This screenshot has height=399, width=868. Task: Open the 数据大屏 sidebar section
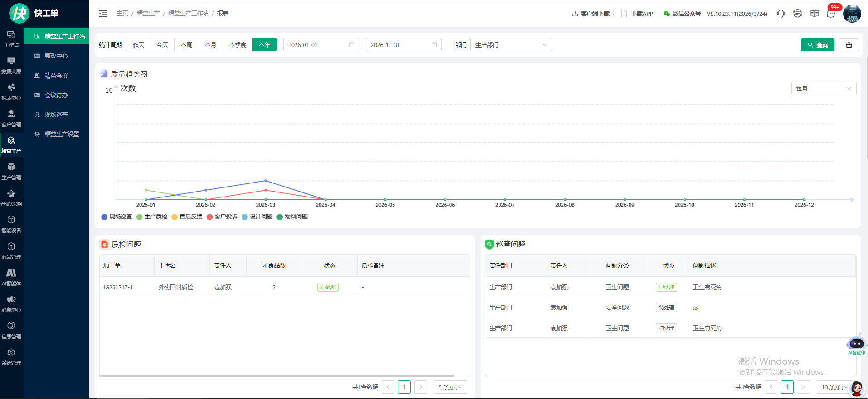(x=11, y=66)
